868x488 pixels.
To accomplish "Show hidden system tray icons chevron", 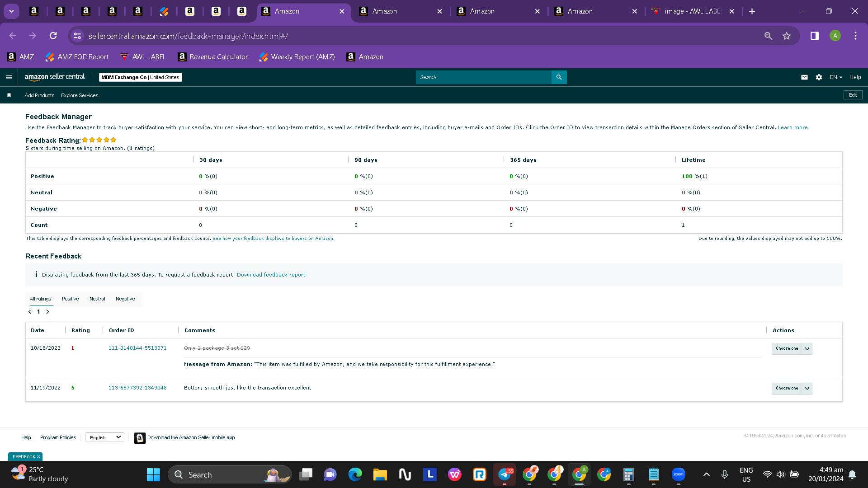I will (707, 474).
